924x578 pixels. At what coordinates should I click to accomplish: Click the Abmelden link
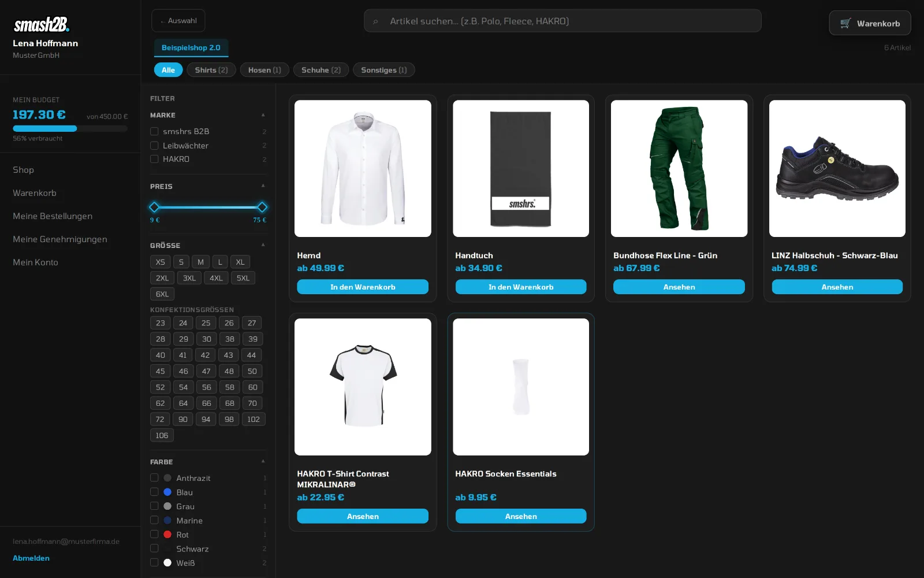coord(31,558)
